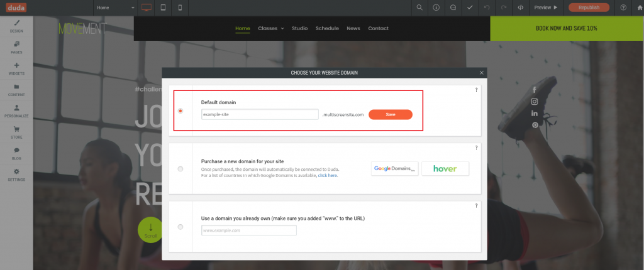Viewport: 644px width, 270px height.
Task: Go to the dashboard home icon
Action: (640, 8)
